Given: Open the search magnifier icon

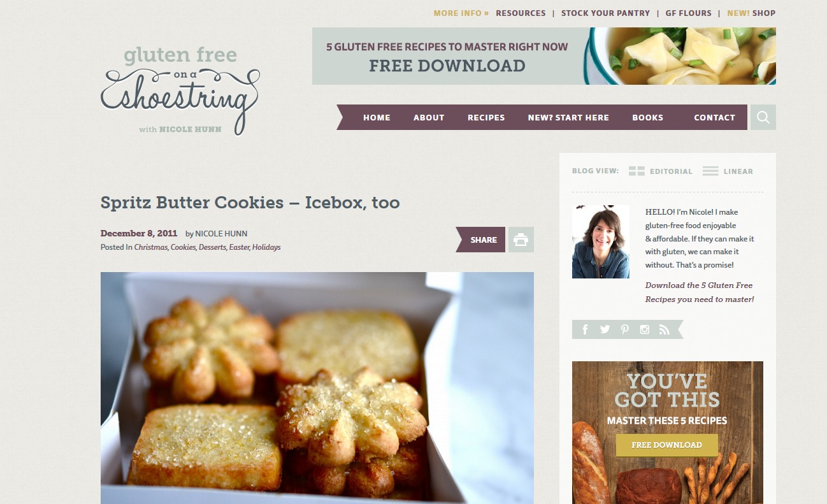Looking at the screenshot, I should click(763, 117).
